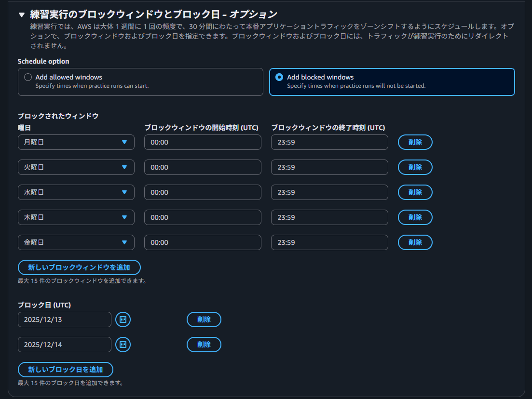
Task: Click the 曜日 column label
Action: coord(24,128)
